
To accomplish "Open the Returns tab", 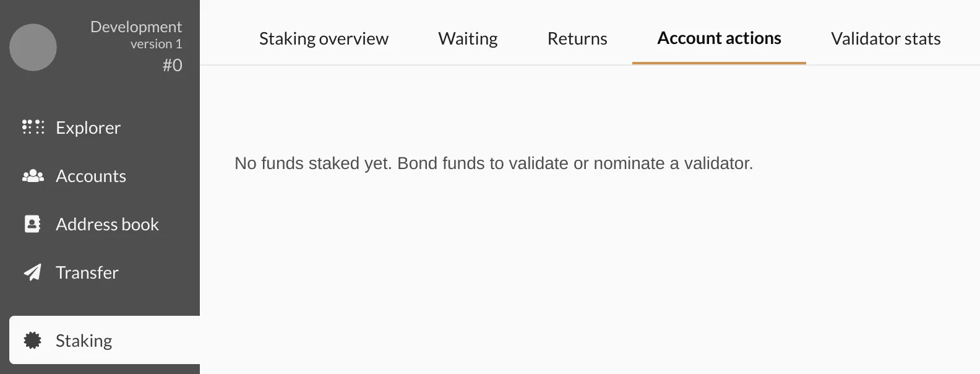I will coord(577,38).
